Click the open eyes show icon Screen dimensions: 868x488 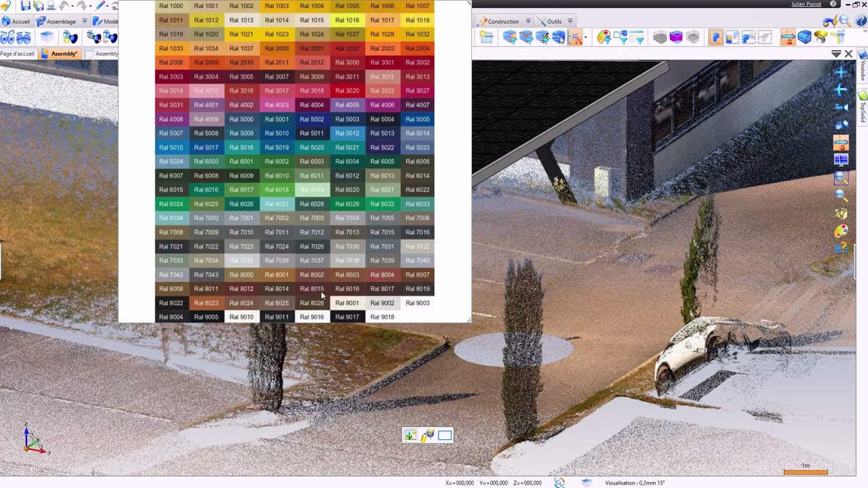point(7,37)
